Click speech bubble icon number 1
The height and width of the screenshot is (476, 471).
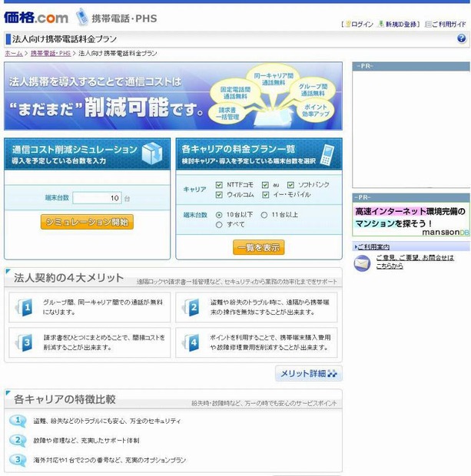pyautogui.click(x=18, y=421)
